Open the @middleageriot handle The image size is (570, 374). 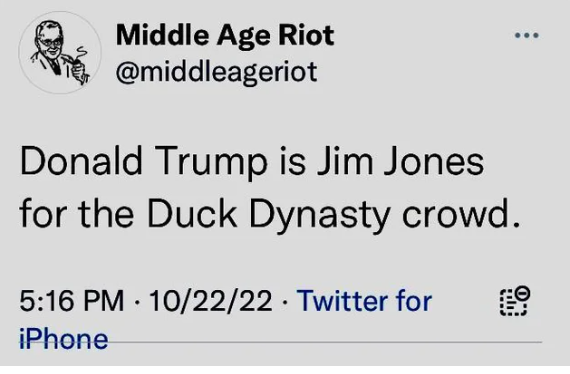(217, 73)
